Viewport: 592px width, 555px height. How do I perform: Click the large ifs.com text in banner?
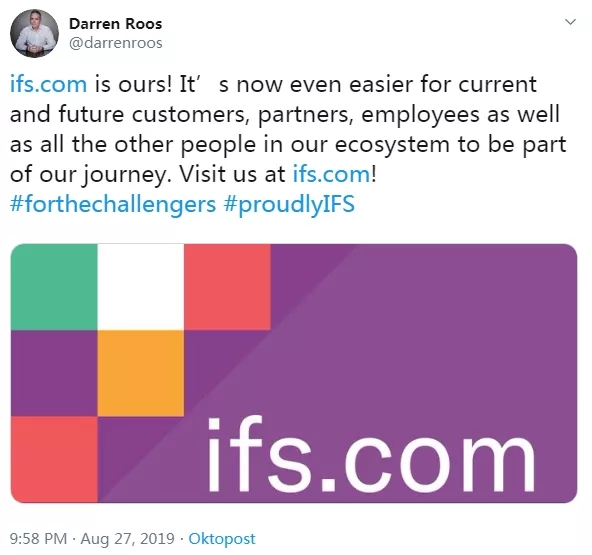(x=371, y=455)
